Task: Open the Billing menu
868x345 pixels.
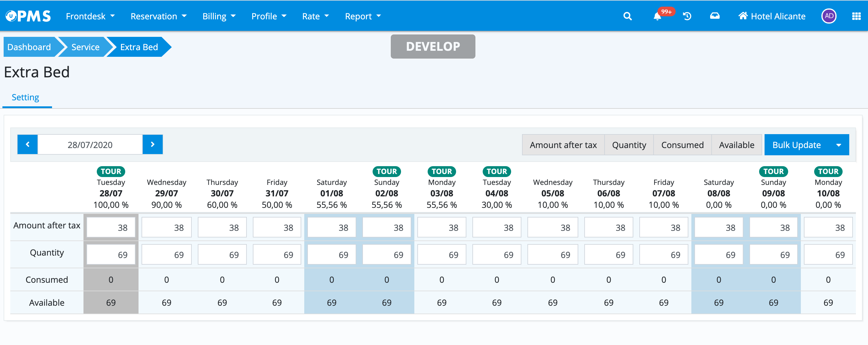Action: [219, 16]
